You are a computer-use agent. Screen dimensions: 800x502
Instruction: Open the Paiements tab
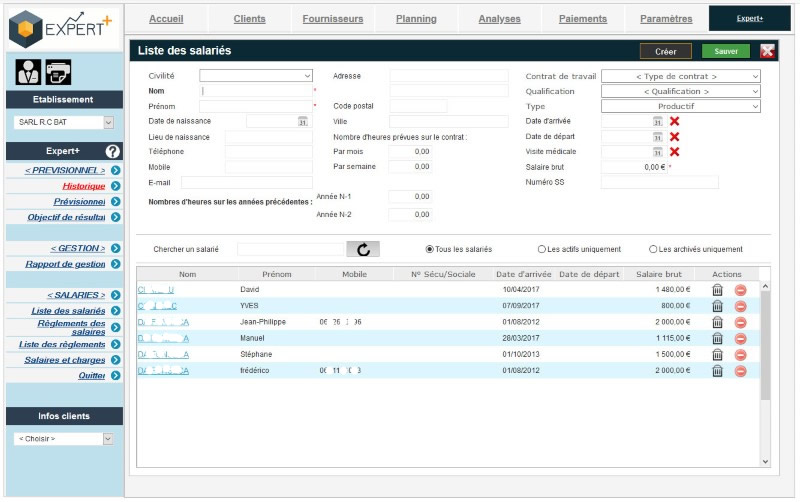(x=583, y=19)
